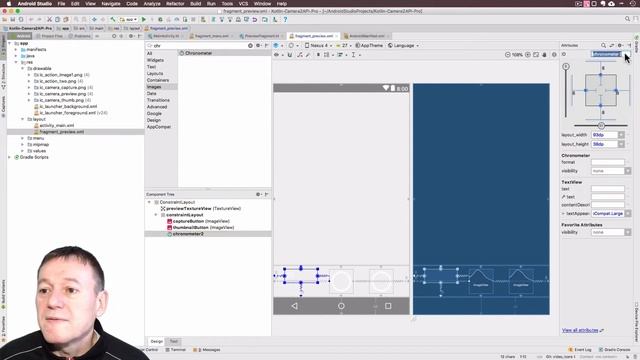Open the Refactor menu
The width and height of the screenshot is (640, 360).
pyautogui.click(x=175, y=4)
